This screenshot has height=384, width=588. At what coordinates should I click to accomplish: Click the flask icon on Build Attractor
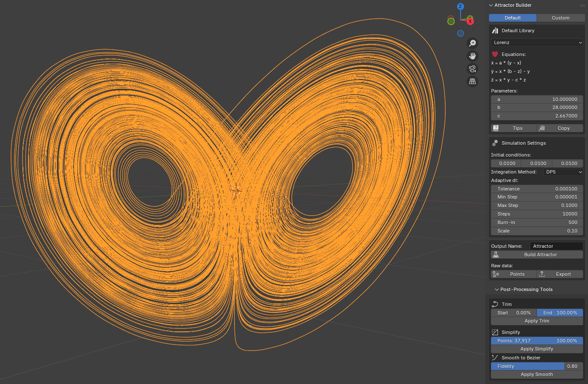[x=495, y=254]
